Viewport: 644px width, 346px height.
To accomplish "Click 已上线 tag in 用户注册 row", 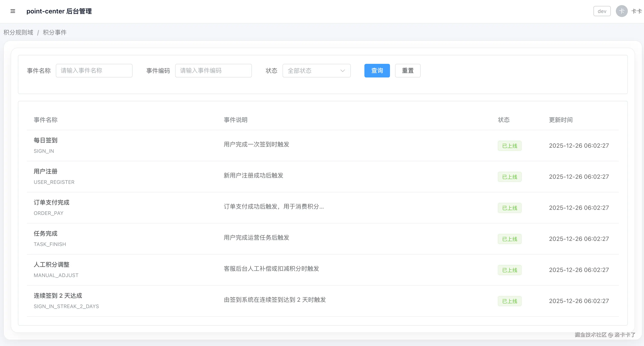I will [509, 177].
